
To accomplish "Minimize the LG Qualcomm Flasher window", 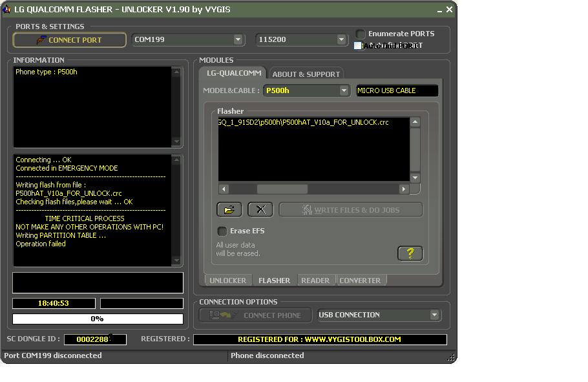I will click(x=439, y=10).
